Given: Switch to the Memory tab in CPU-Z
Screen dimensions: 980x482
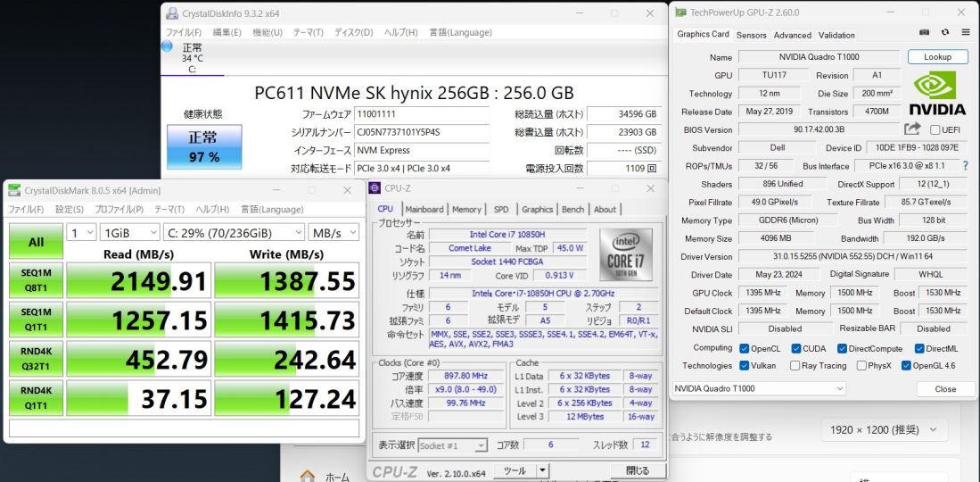Looking at the screenshot, I should 466,209.
